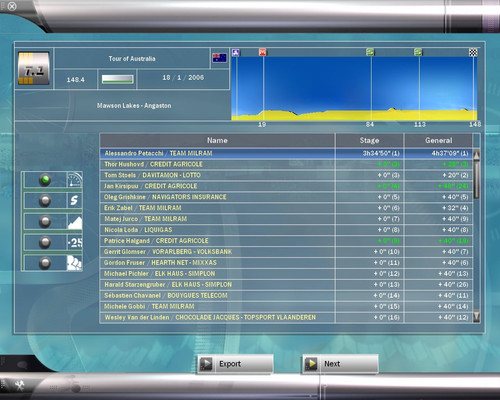The width and height of the screenshot is (500, 400).
Task: Select the time classification radio button
Action: coord(45,180)
